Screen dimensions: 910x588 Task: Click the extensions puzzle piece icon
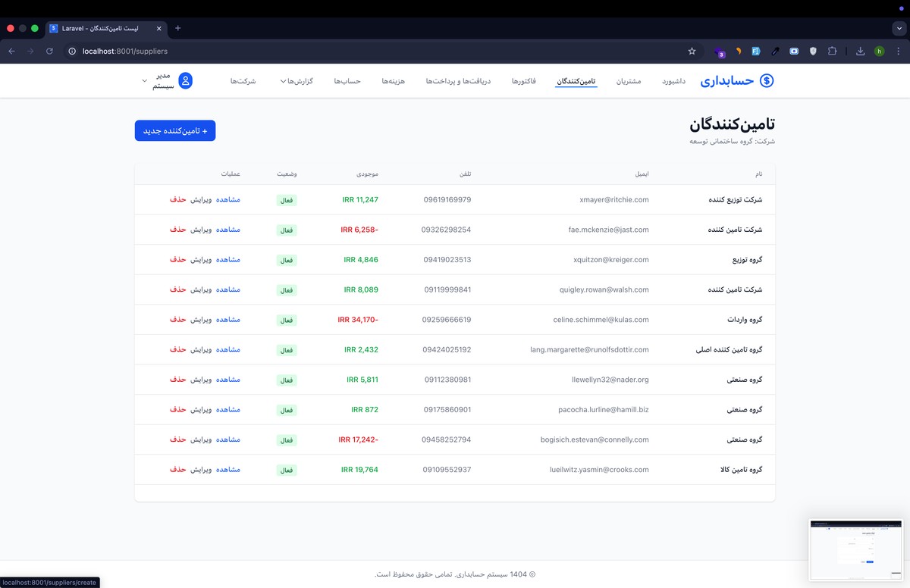[x=832, y=51]
